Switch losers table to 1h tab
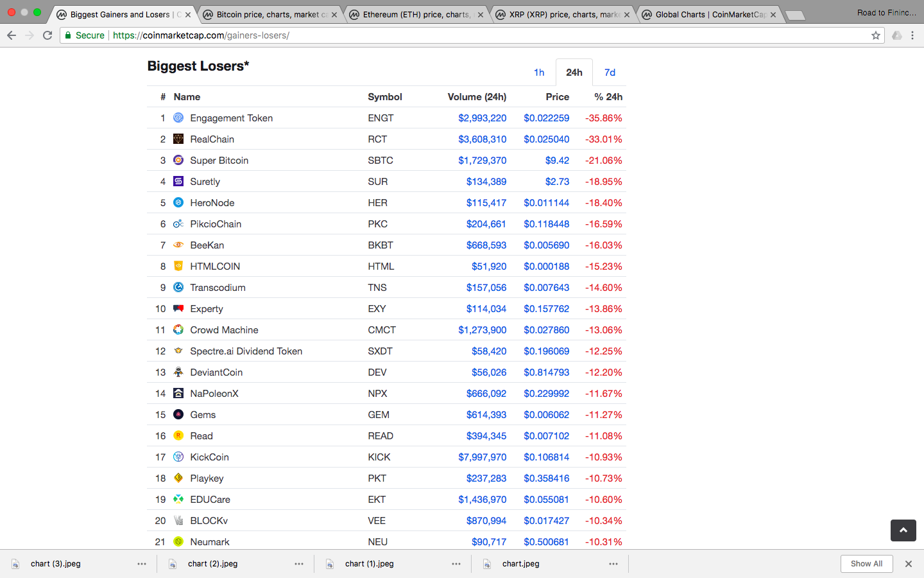 click(539, 73)
